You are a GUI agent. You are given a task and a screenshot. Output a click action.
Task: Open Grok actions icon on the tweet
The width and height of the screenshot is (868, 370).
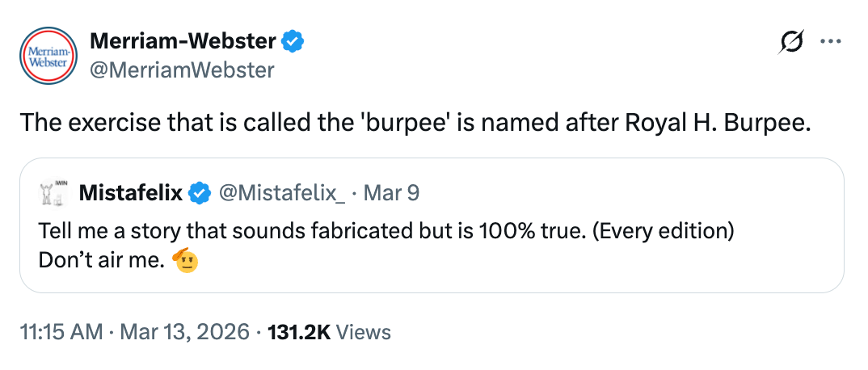click(x=791, y=41)
